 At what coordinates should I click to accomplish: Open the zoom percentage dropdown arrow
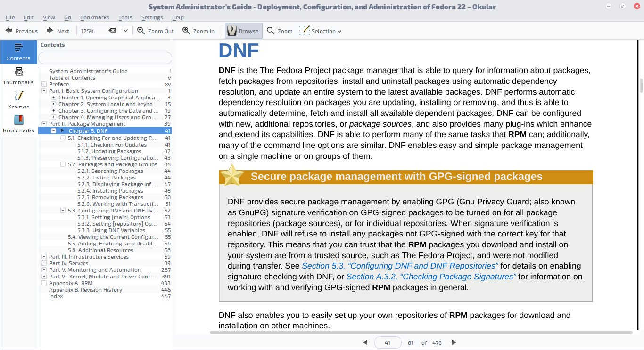(x=125, y=31)
